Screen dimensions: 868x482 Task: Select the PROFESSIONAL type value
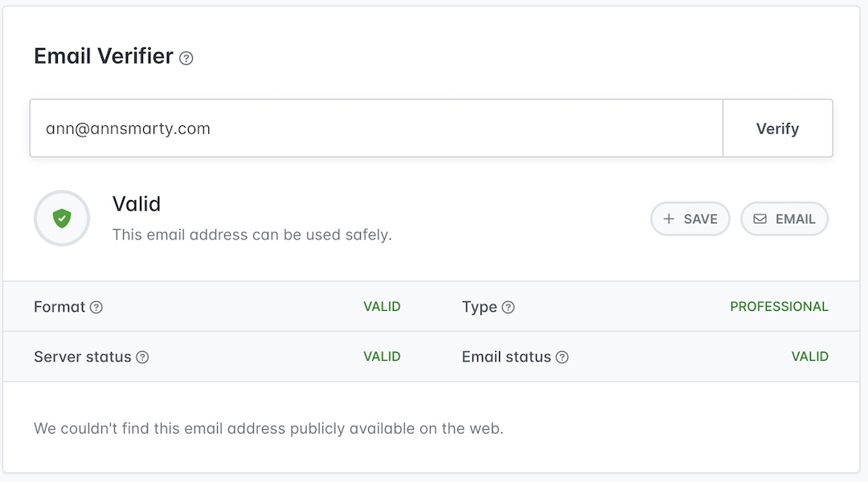779,307
